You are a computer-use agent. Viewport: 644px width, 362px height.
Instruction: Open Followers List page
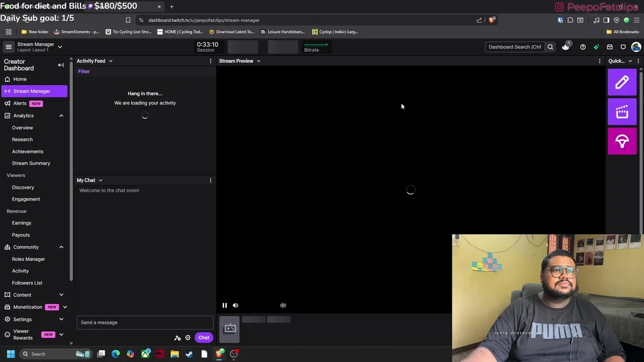click(27, 283)
